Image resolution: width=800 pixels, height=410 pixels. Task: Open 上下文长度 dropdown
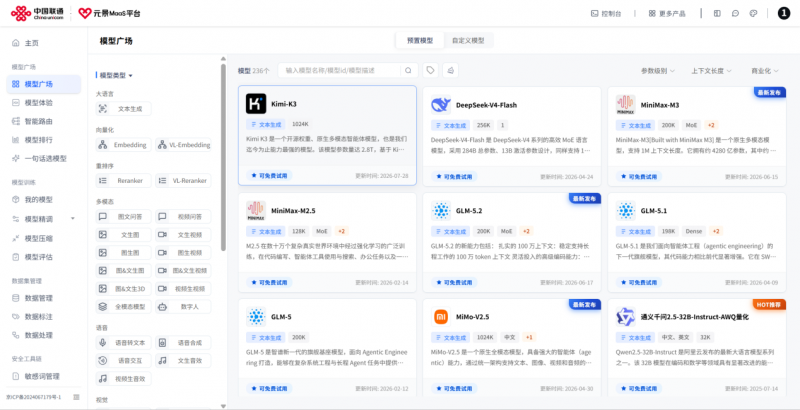[x=711, y=71]
